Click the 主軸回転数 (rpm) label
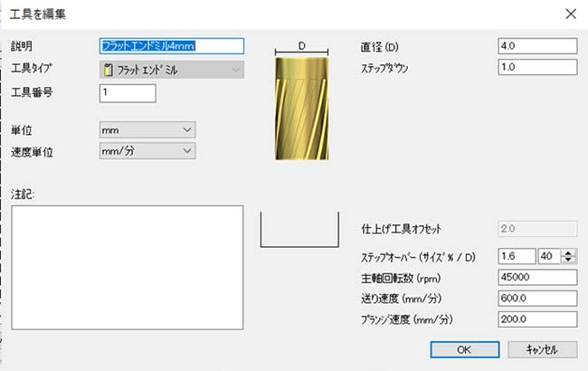The image size is (588, 371). coord(401,279)
